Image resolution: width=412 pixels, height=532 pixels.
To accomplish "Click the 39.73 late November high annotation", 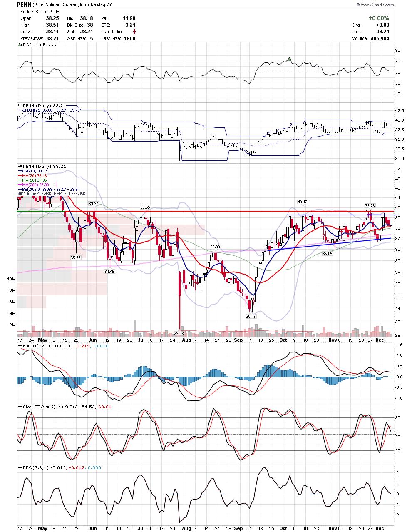I will [x=370, y=205].
